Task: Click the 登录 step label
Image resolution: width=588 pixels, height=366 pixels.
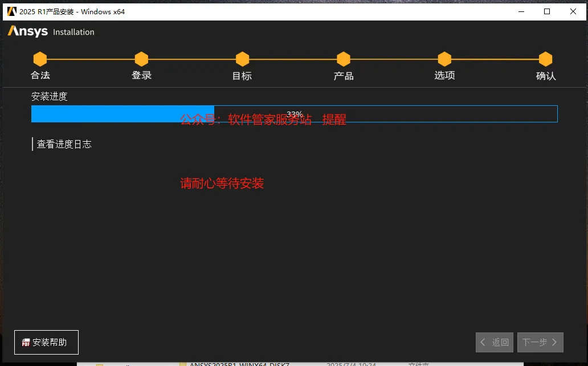Action: pyautogui.click(x=141, y=75)
